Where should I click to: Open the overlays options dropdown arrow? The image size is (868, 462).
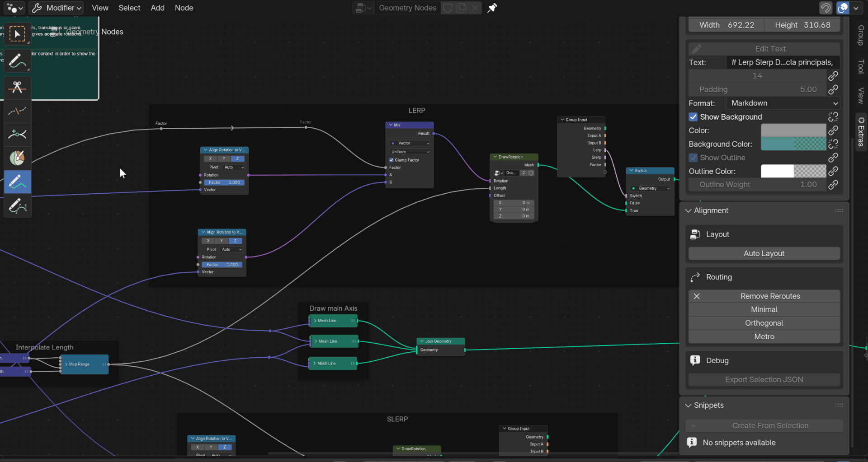tap(856, 8)
